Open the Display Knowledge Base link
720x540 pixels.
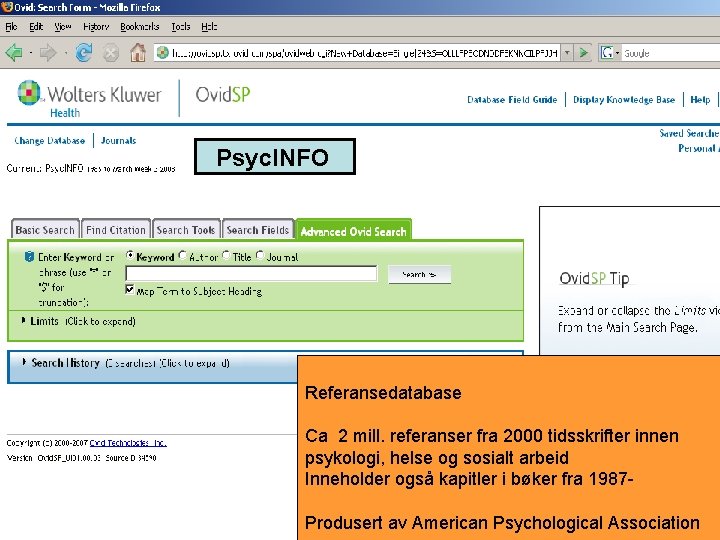point(624,100)
